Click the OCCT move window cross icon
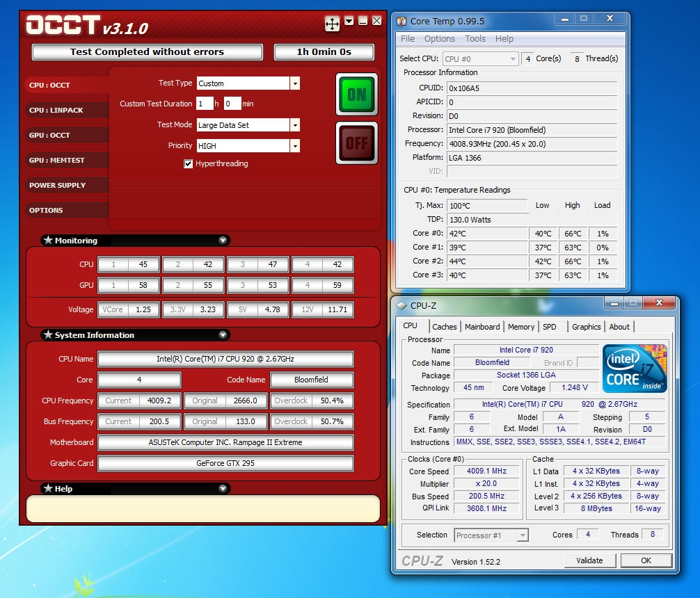 (x=332, y=23)
